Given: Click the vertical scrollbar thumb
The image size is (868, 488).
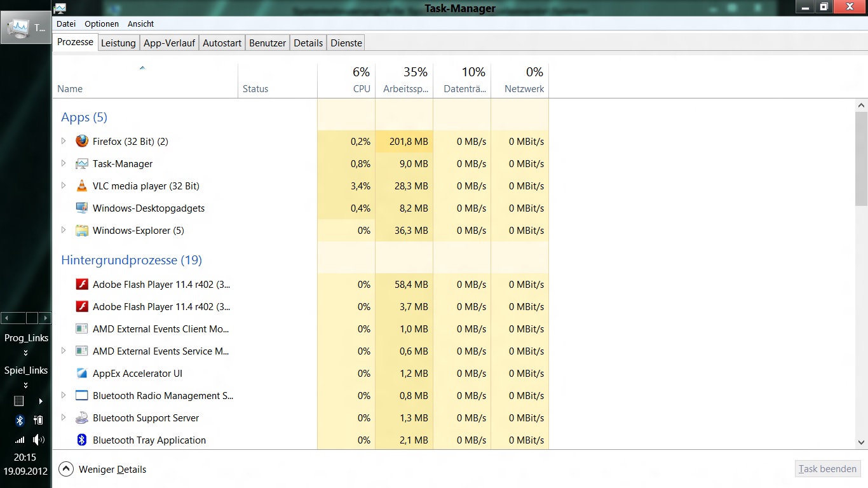Looking at the screenshot, I should tap(862, 159).
